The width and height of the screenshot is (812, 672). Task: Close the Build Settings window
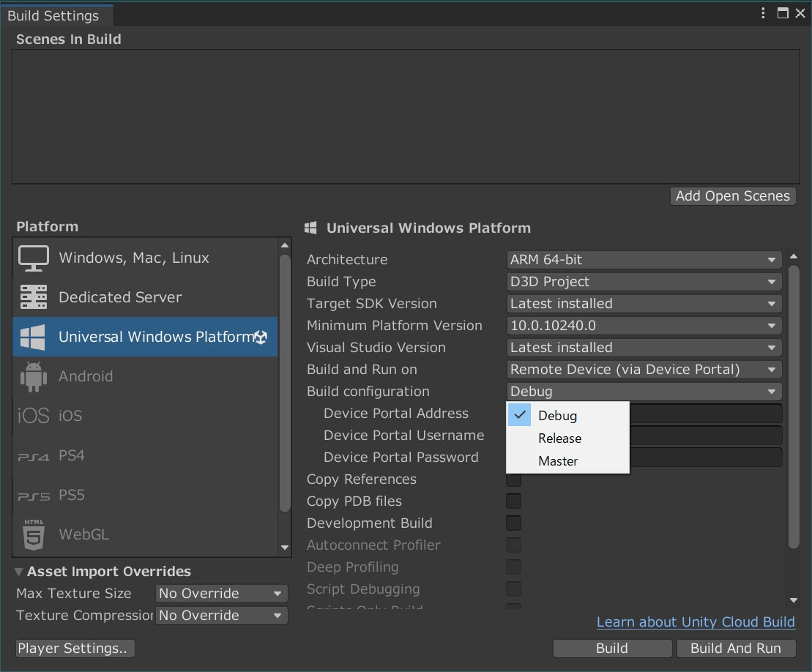click(800, 13)
